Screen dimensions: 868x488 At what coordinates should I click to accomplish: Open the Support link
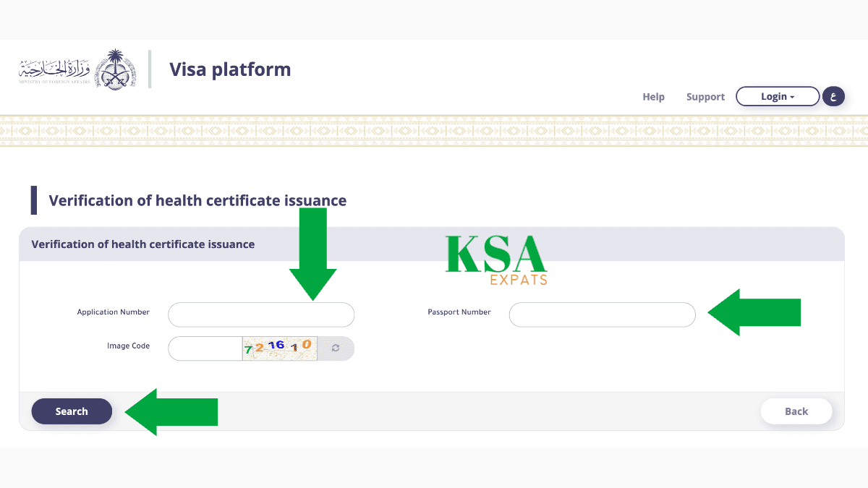tap(705, 97)
